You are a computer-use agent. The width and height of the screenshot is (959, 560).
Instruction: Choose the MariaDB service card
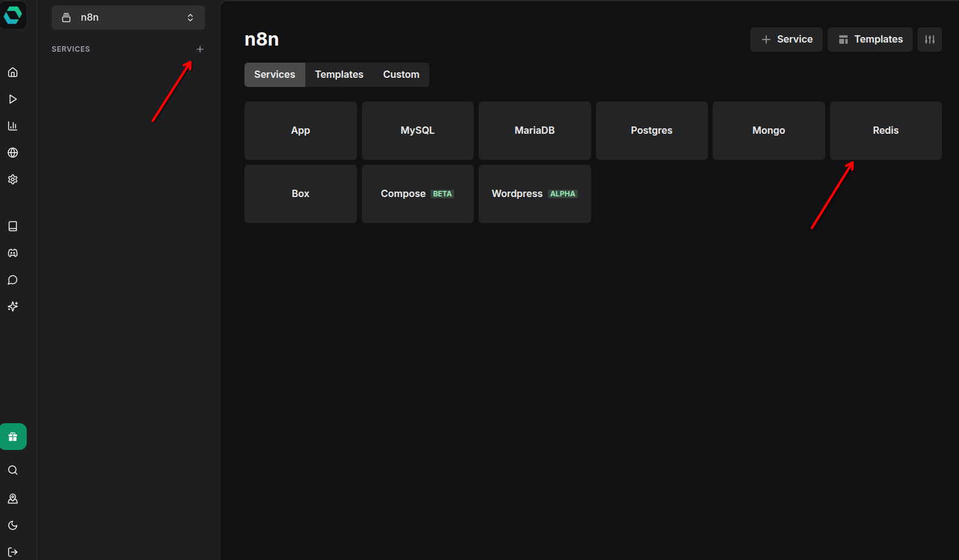[x=535, y=131]
